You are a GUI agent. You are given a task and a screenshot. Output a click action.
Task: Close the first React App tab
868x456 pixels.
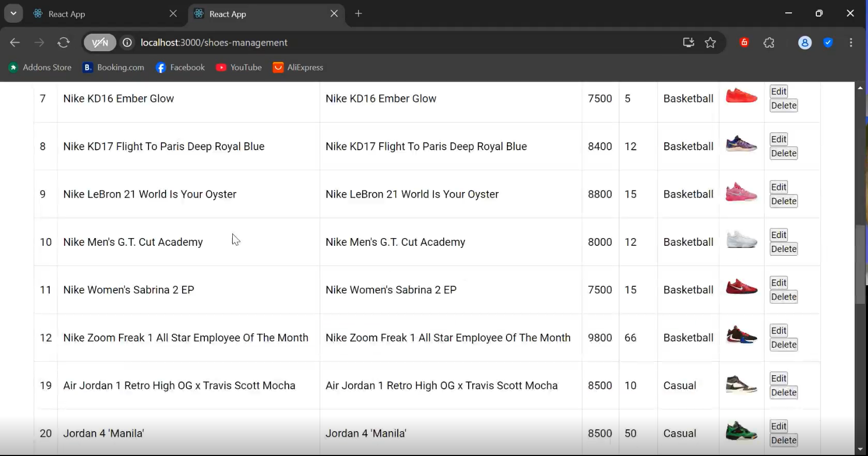pyautogui.click(x=173, y=13)
